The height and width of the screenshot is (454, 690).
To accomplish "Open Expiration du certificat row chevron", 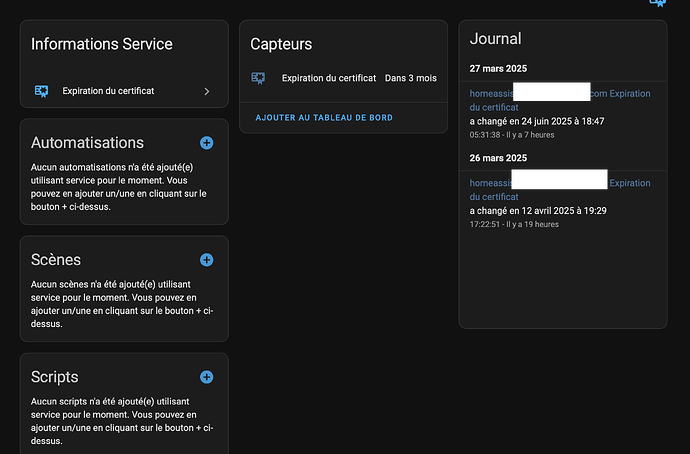I will pos(207,92).
